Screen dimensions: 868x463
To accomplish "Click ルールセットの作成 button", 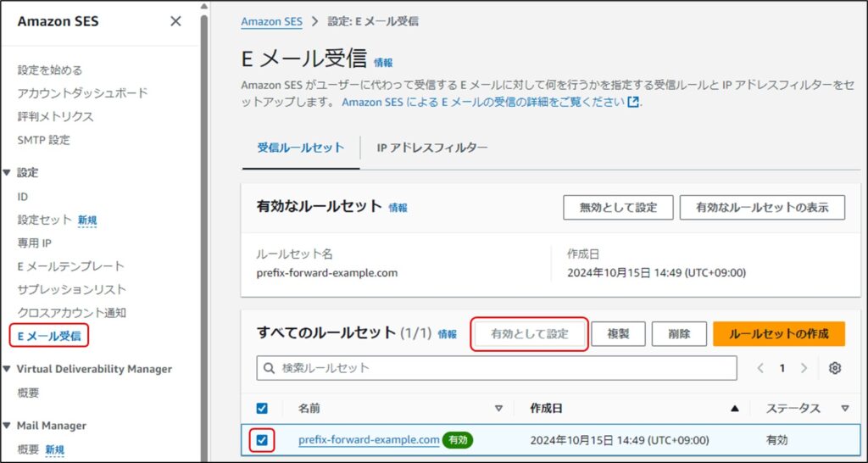I will (778, 333).
